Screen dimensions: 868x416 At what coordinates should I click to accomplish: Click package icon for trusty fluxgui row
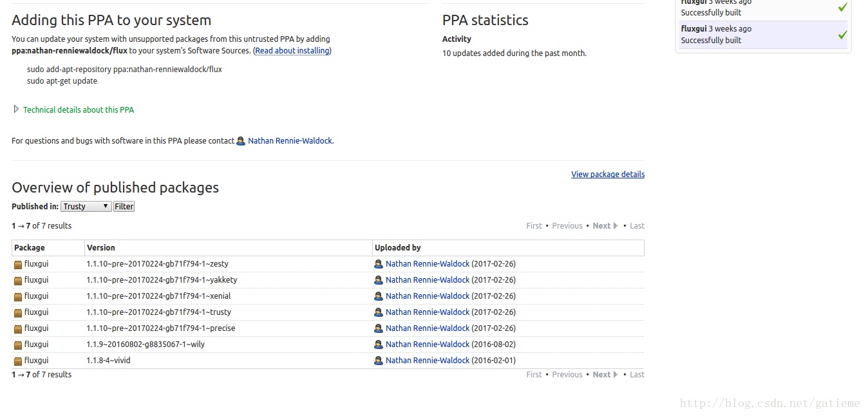click(x=18, y=313)
